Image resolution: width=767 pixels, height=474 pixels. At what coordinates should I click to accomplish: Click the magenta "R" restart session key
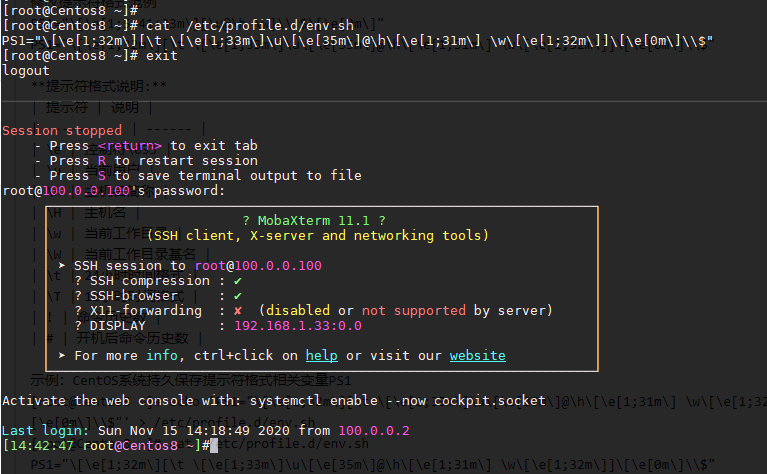click(x=102, y=161)
